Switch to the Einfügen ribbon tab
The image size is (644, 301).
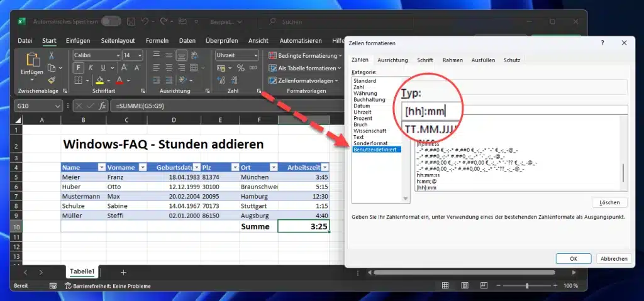(78, 41)
